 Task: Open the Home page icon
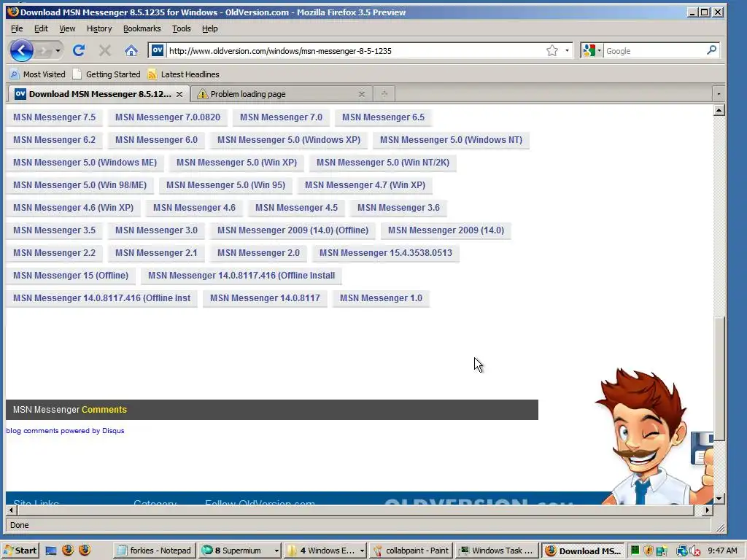(131, 50)
